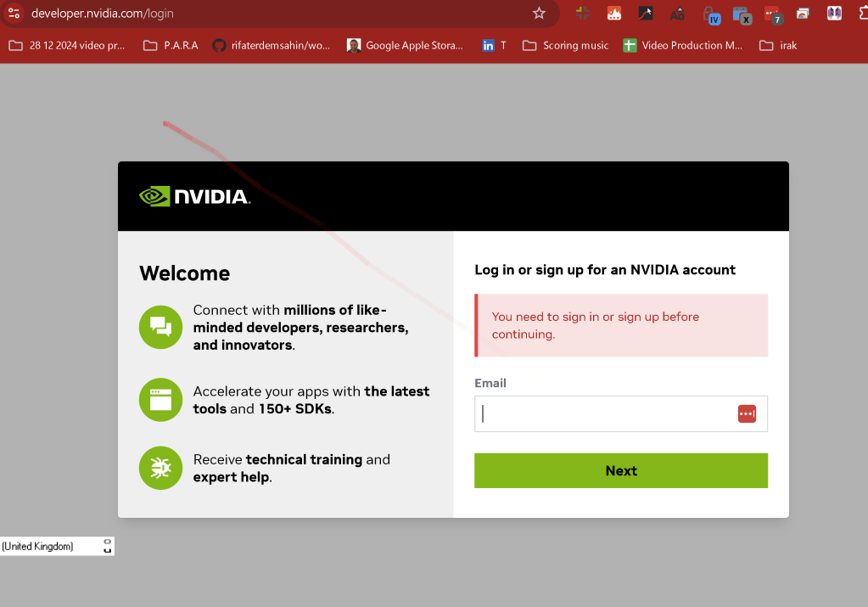Click the green chat bubbles community icon

[x=160, y=327]
